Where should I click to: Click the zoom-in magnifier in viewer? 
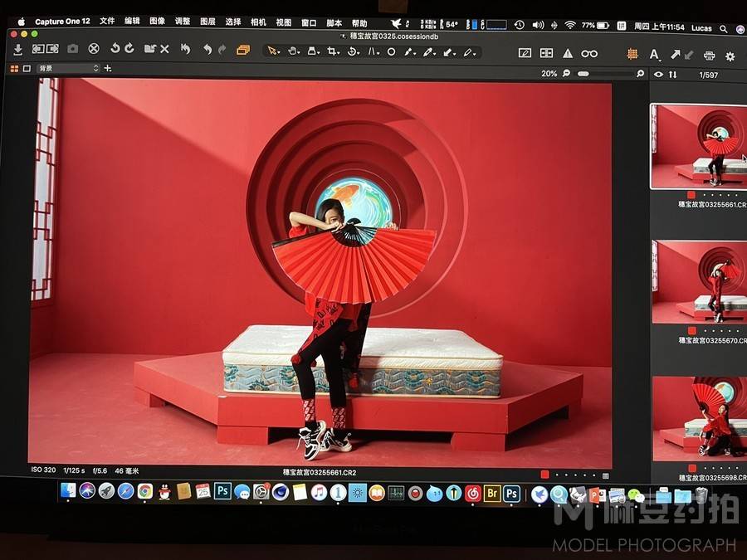tap(640, 74)
